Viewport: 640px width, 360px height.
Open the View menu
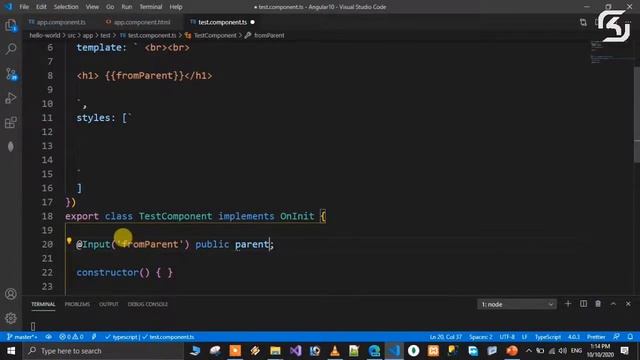point(92,7)
